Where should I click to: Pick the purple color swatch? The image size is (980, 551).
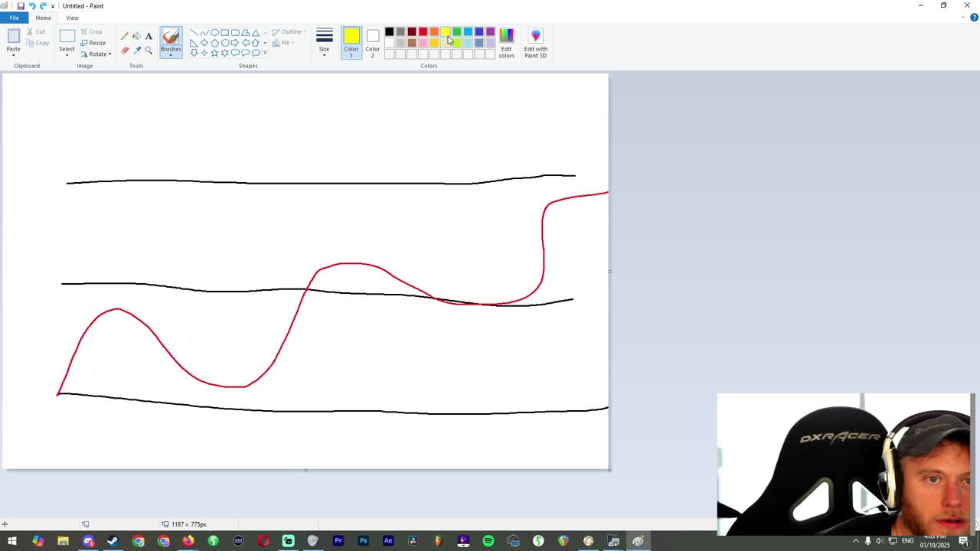coord(490,32)
